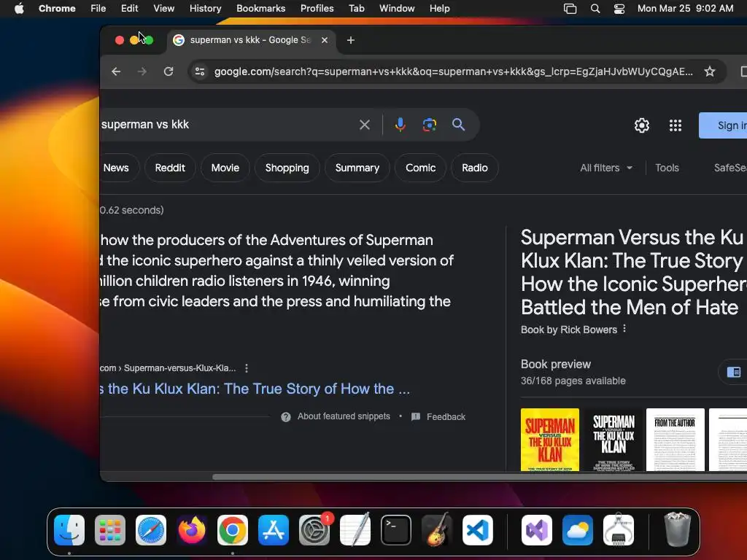Viewport: 747px width, 560px height.
Task: Open Google quick settings gear
Action: click(642, 125)
